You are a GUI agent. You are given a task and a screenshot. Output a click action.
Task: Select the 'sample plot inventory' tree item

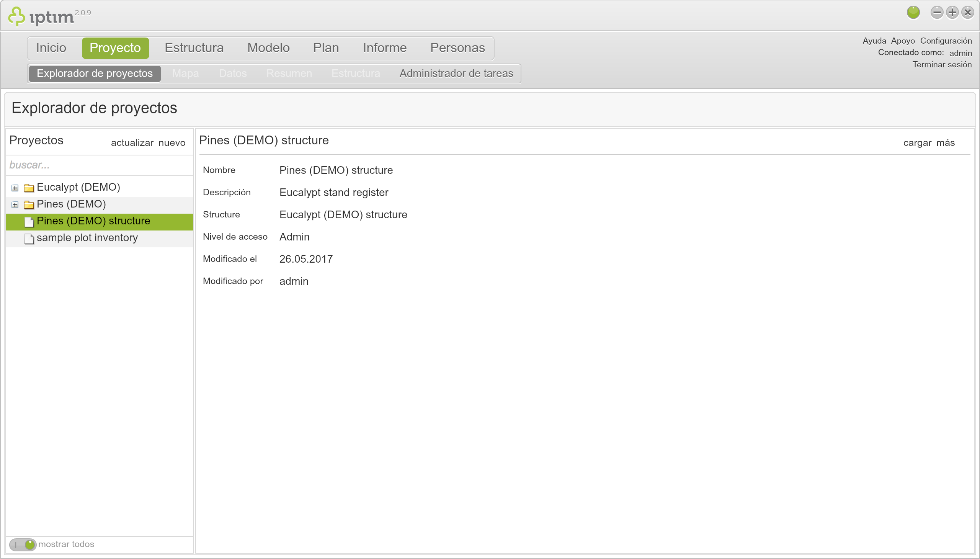(x=87, y=238)
